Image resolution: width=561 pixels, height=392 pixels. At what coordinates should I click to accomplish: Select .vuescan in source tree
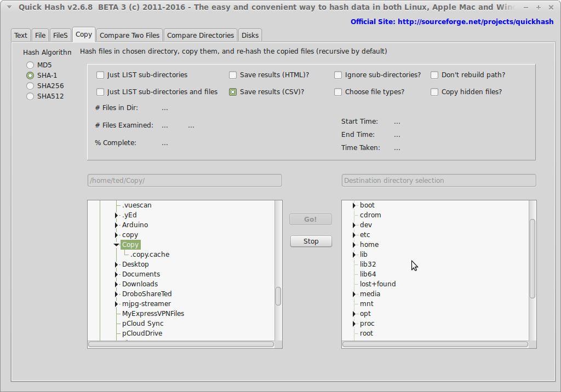pyautogui.click(x=136, y=205)
